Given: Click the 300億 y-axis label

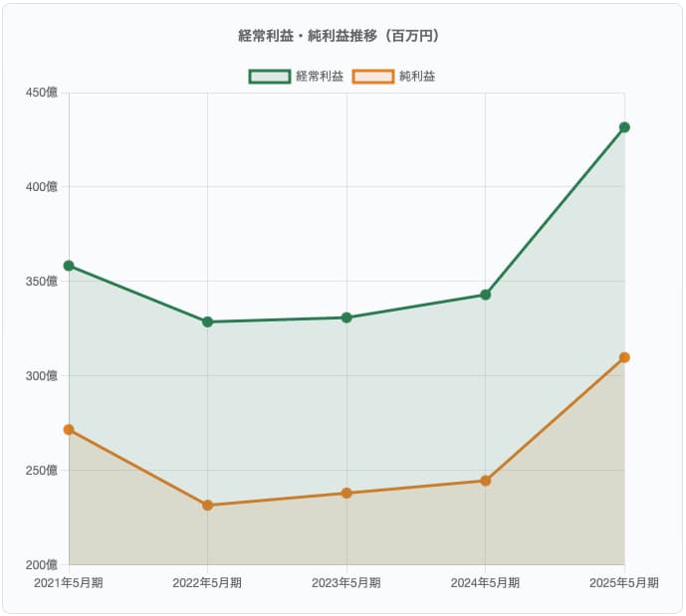Looking at the screenshot, I should [41, 375].
